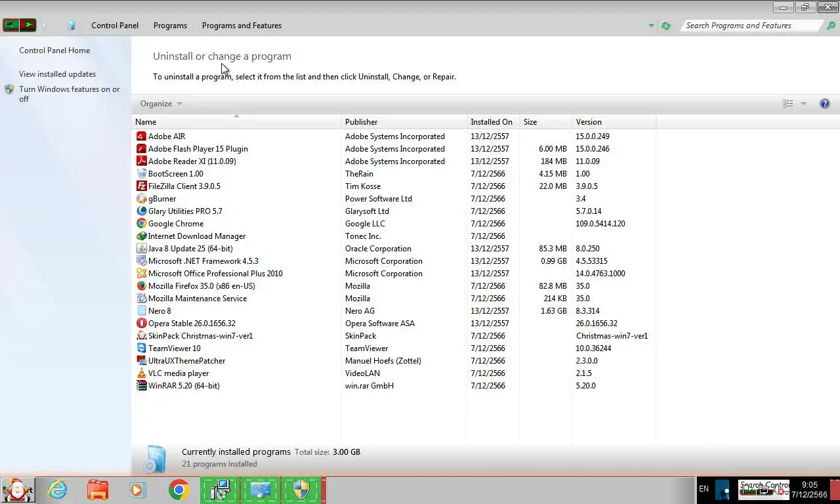Select the Google Chrome list icon
This screenshot has height=504, width=840.
coord(141,224)
